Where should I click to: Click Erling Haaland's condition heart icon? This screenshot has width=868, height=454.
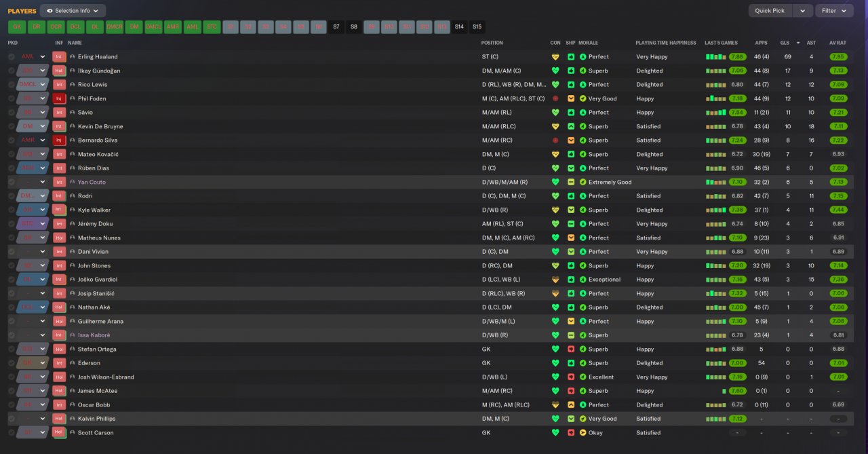click(555, 57)
